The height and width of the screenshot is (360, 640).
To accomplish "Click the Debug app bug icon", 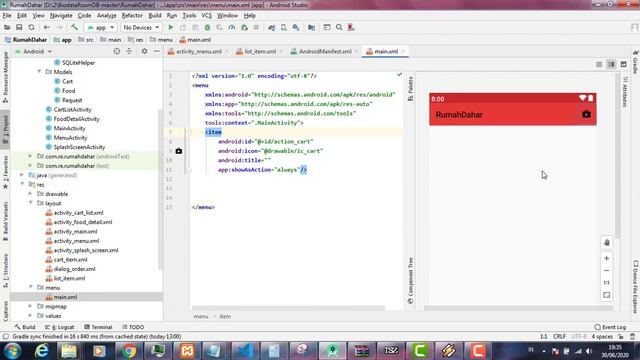I will [207, 27].
